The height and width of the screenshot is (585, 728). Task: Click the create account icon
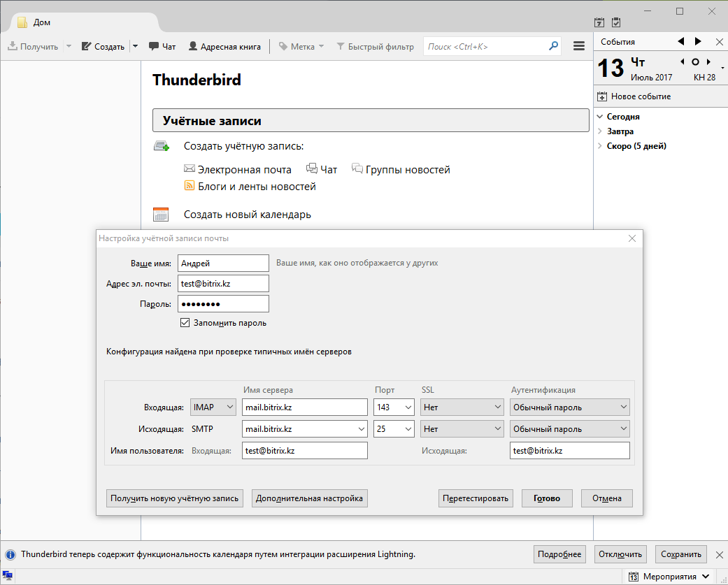click(x=162, y=146)
